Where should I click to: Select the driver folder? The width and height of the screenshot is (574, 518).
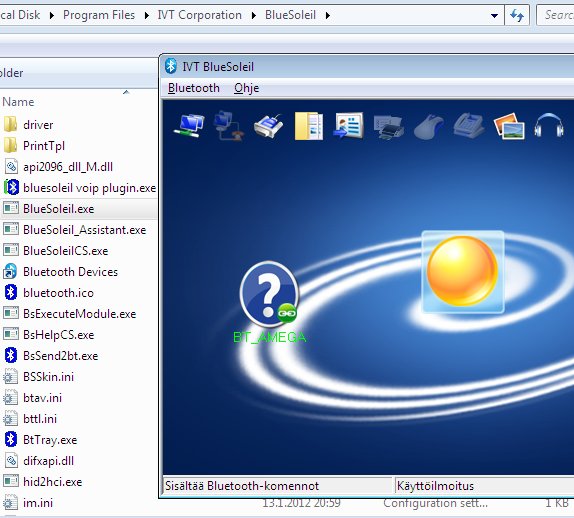tap(38, 125)
